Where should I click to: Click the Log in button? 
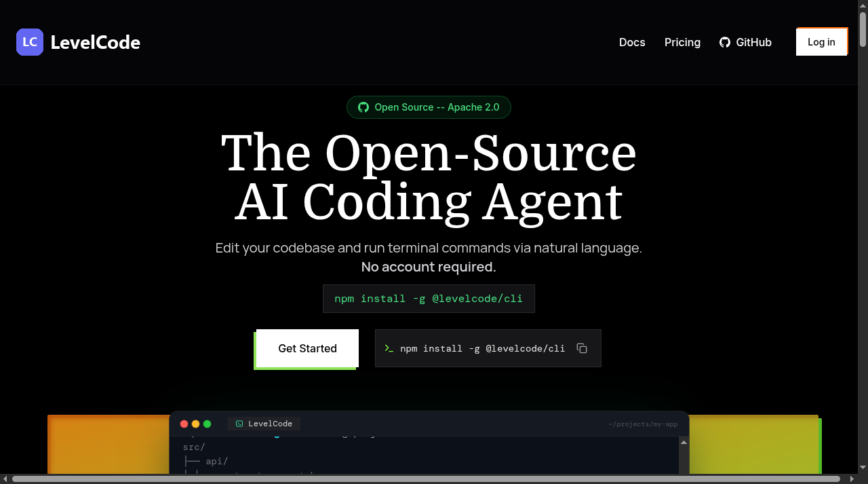821,42
